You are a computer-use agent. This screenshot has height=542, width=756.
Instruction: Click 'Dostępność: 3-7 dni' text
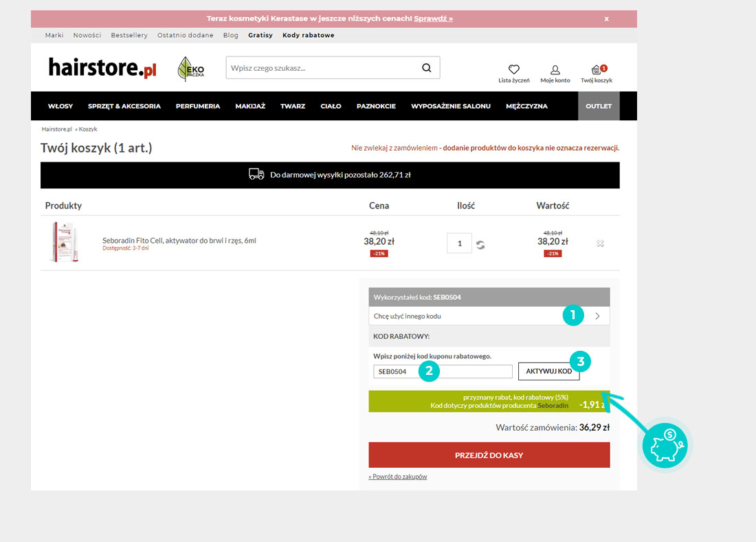[x=125, y=248]
